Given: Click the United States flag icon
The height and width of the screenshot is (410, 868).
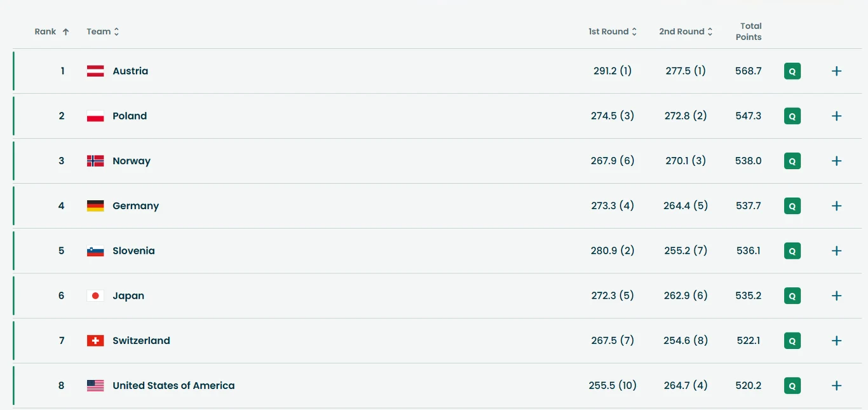Looking at the screenshot, I should tap(95, 386).
